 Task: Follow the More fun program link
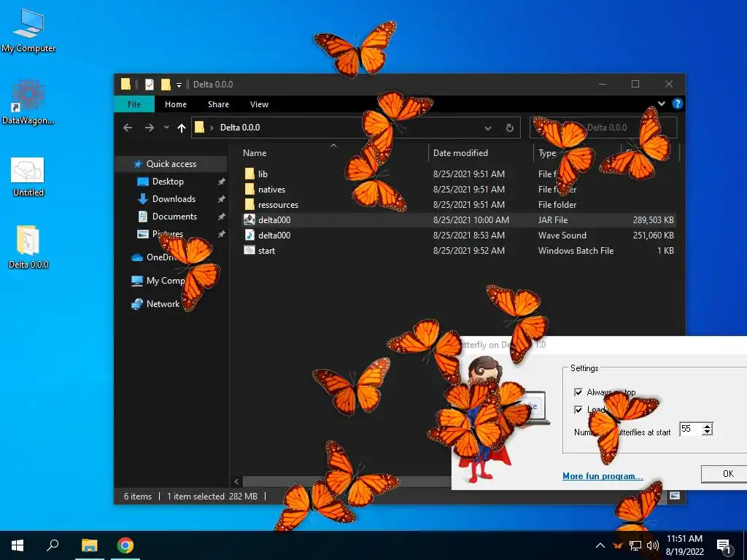(x=603, y=475)
